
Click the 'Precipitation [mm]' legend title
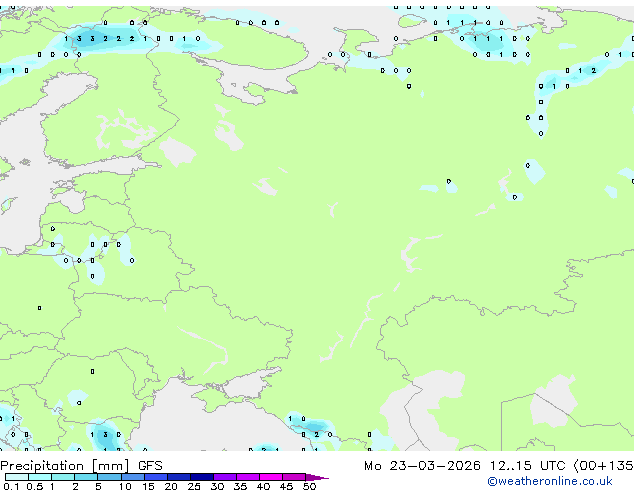[x=65, y=466]
